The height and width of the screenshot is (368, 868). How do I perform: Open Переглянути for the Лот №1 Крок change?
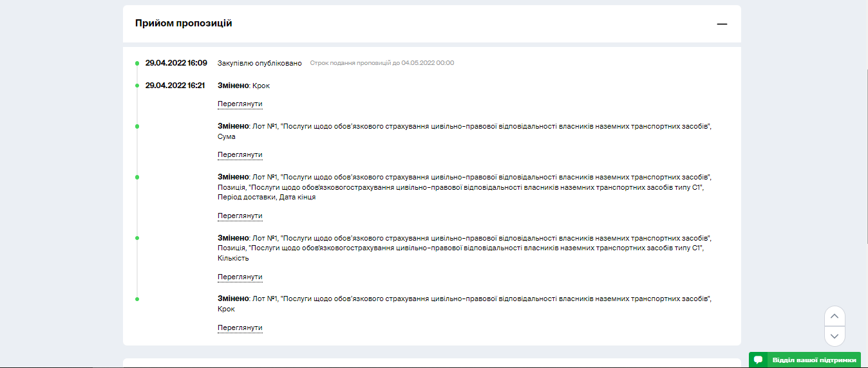point(240,328)
